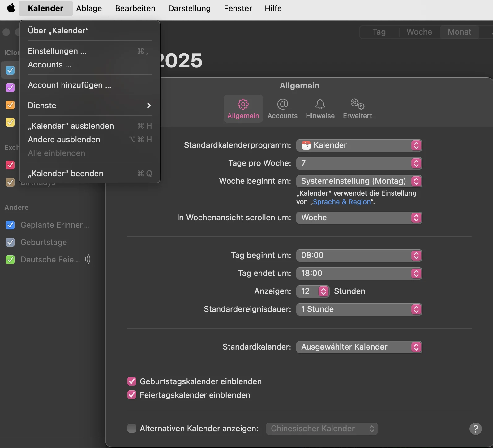Open the Bearbeiten menu

click(135, 8)
